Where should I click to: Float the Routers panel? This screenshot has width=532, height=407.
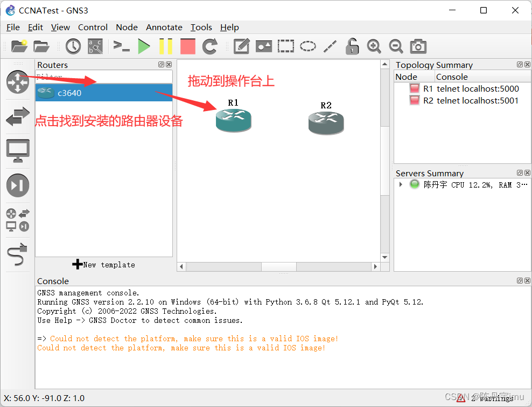coord(161,64)
